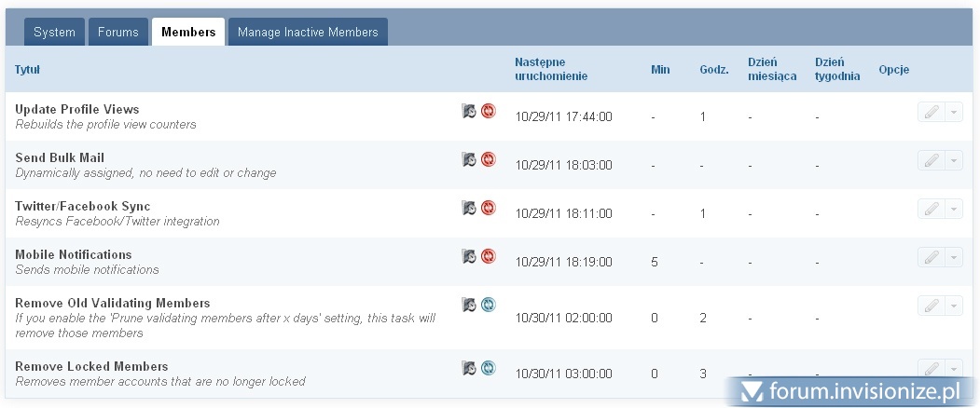Expand options dropdown arrow for Twitter/Facebook Sync
Image resolution: width=980 pixels, height=408 pixels.
coord(953,210)
